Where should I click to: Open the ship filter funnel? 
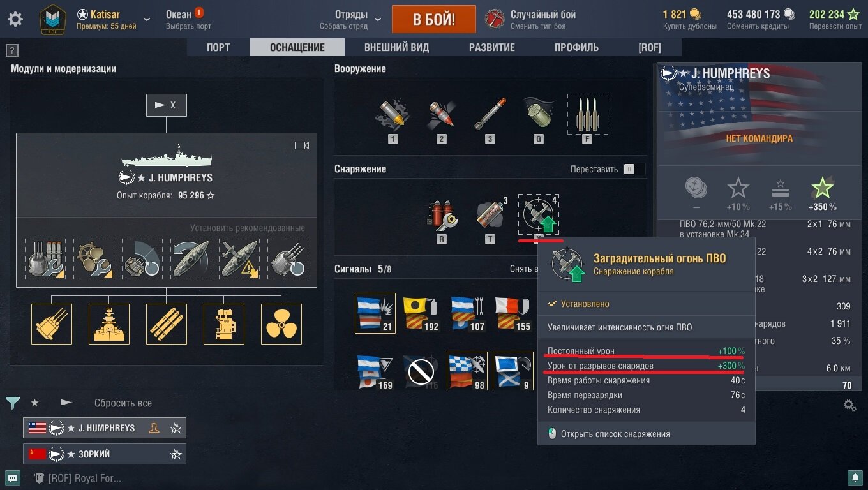[13, 403]
